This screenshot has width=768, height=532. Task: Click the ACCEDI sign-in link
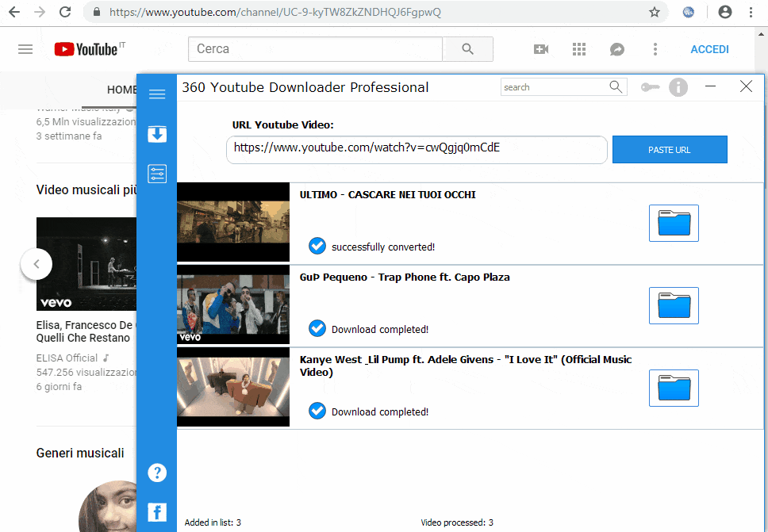(x=709, y=49)
